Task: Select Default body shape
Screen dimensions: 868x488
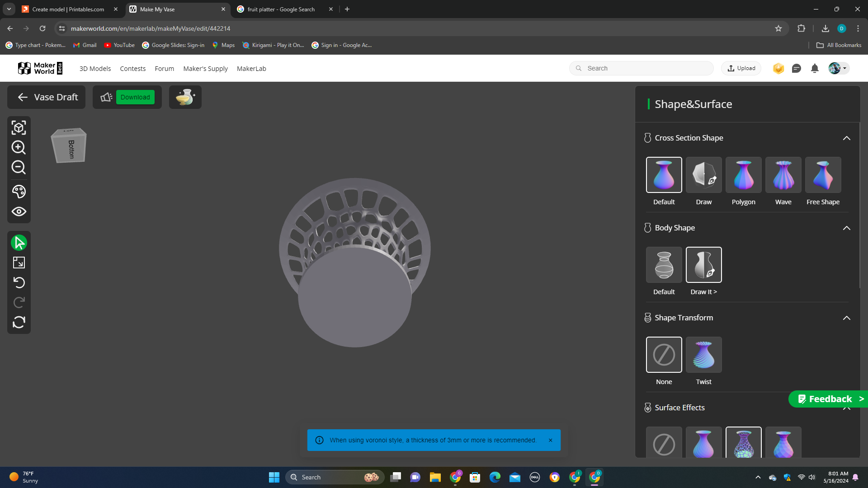Action: [664, 265]
